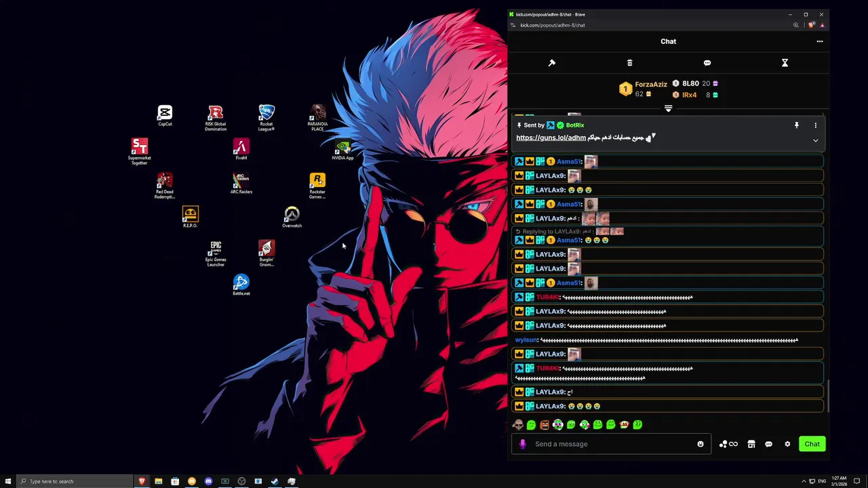The height and width of the screenshot is (488, 868).
Task: Open Brave Shields lion icon
Action: click(x=811, y=25)
